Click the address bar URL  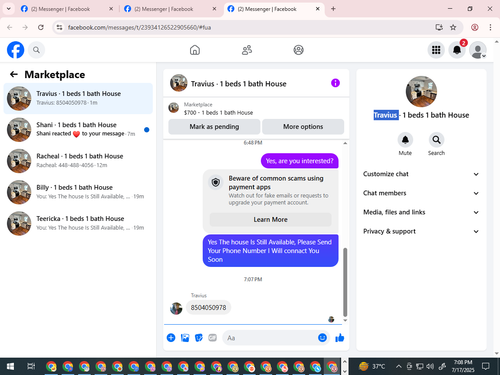139,27
